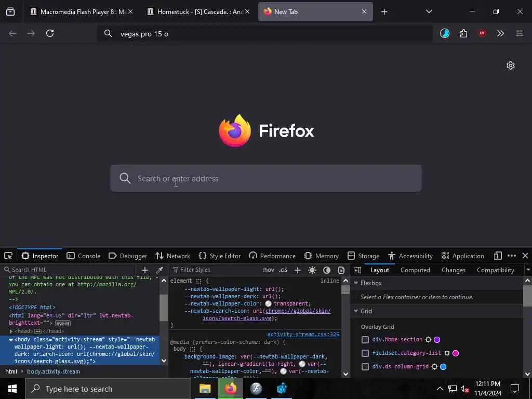Screen dimensions: 532x399
Task: Open the uBlock Origin extension icon
Action: (482, 33)
